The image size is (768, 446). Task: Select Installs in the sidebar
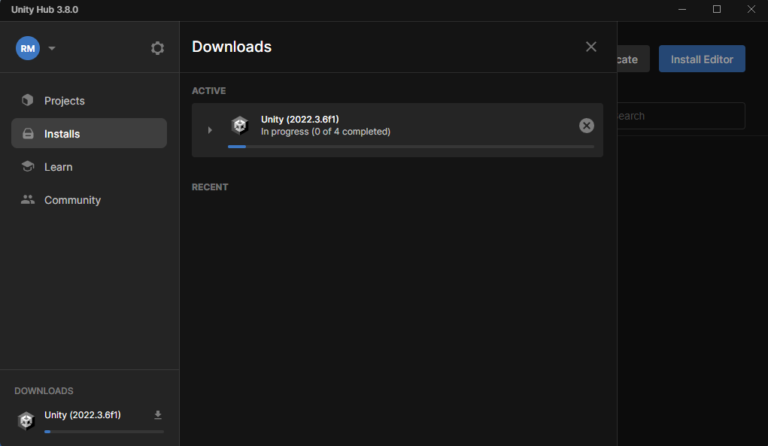click(62, 133)
